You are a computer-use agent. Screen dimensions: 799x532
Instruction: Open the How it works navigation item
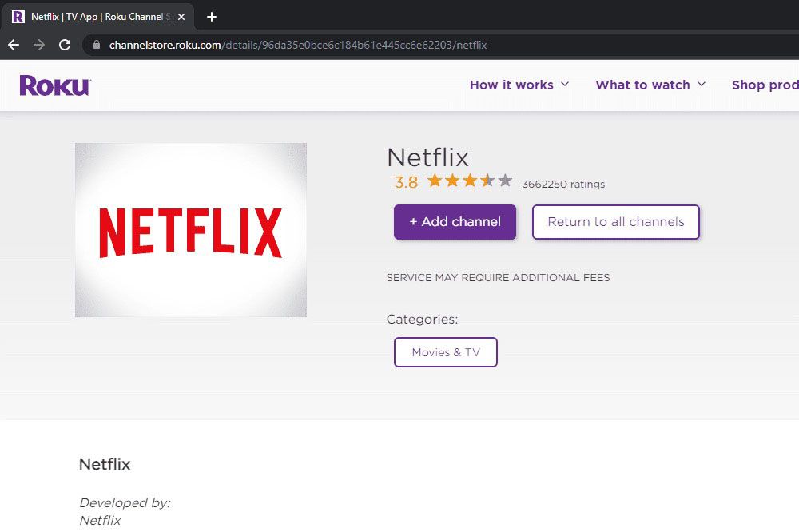pyautogui.click(x=511, y=85)
